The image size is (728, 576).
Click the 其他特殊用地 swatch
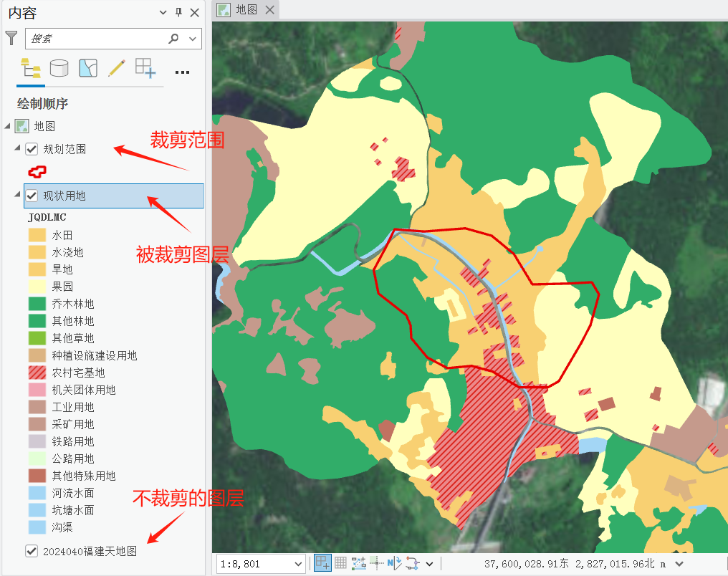point(37,475)
